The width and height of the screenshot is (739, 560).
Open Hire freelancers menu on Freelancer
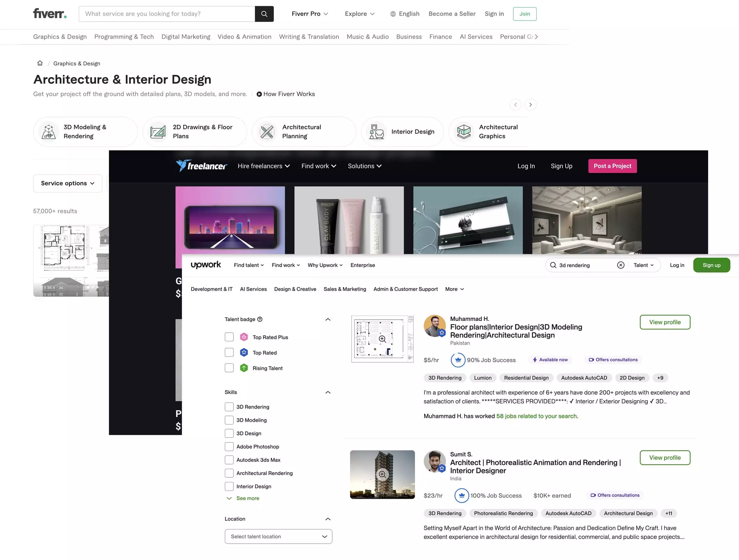263,166
